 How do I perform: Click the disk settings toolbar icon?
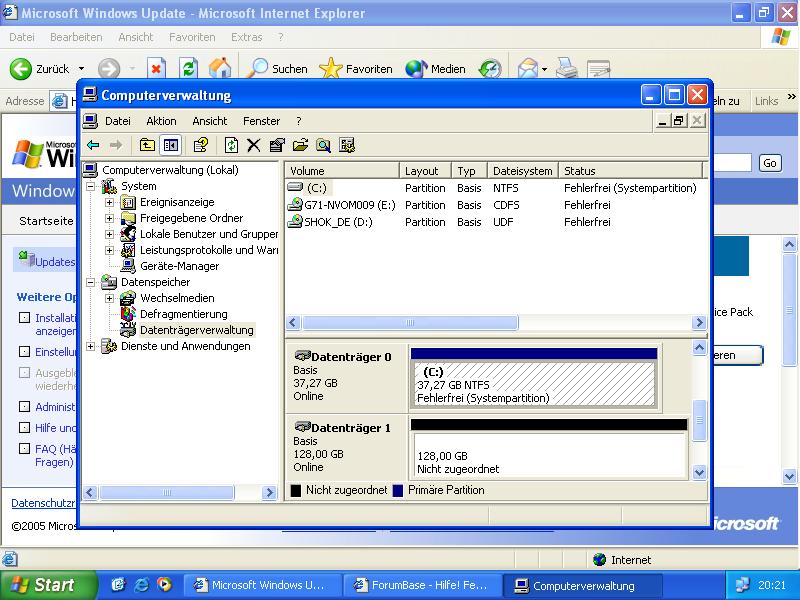347,145
